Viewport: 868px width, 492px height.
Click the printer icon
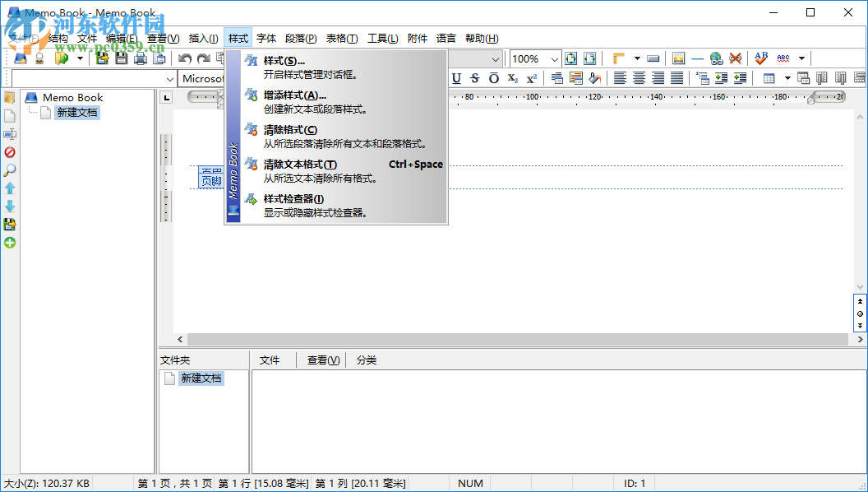click(140, 58)
